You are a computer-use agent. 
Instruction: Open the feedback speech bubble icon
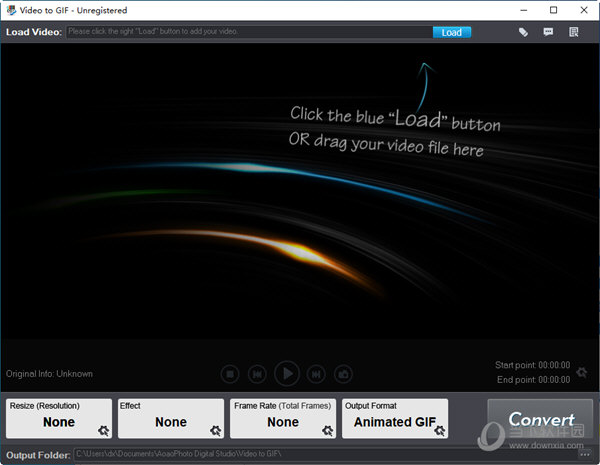(x=548, y=32)
